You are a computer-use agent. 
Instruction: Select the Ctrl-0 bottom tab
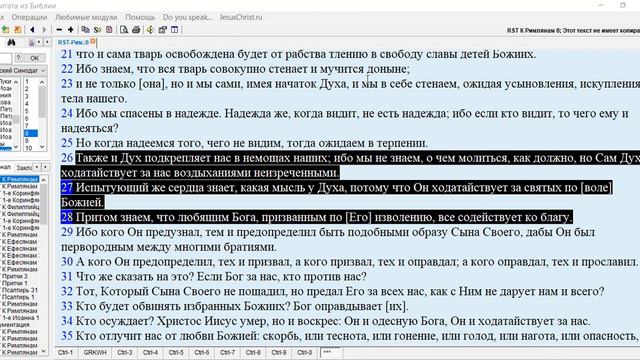(x=304, y=352)
